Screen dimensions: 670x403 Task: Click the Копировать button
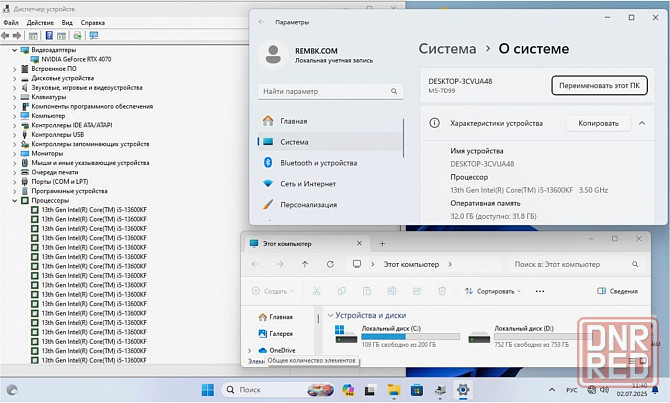(598, 123)
